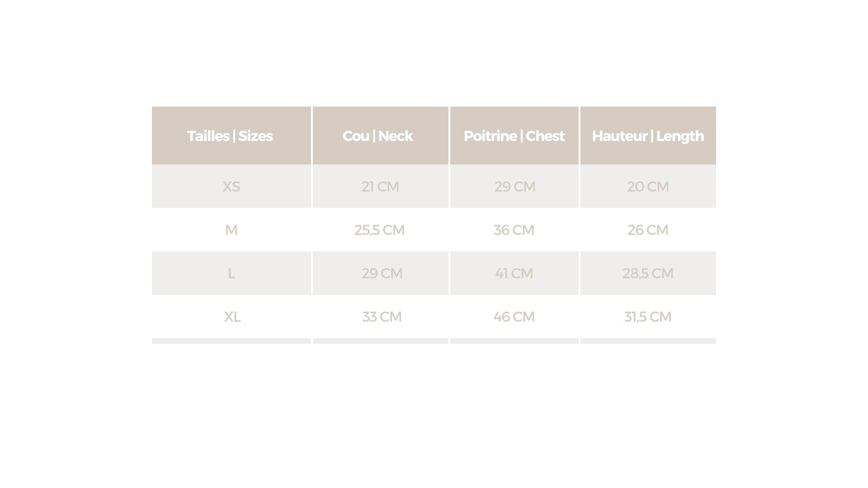Click the L neck value 29 CM
Viewport: 868px width, 488px height.
(382, 273)
